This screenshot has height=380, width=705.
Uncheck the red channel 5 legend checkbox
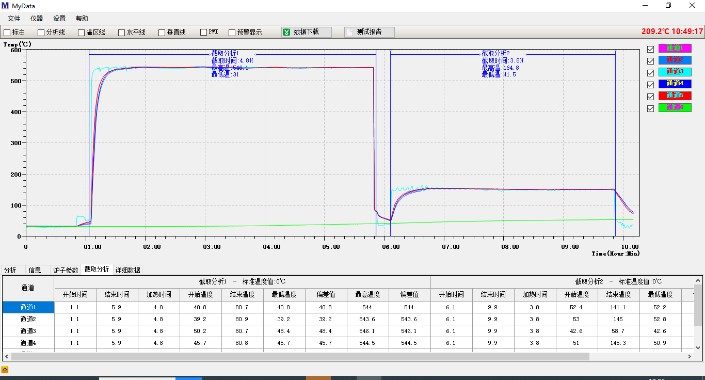coord(650,97)
